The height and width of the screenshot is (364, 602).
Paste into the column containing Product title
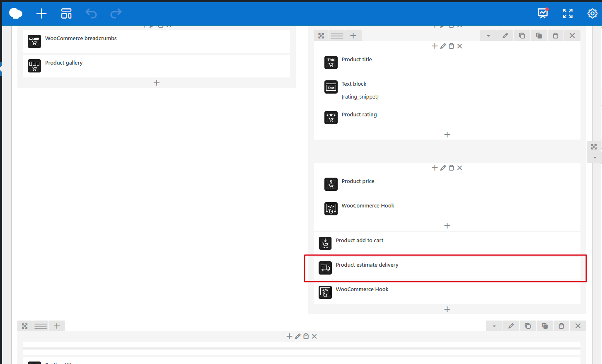tap(451, 46)
